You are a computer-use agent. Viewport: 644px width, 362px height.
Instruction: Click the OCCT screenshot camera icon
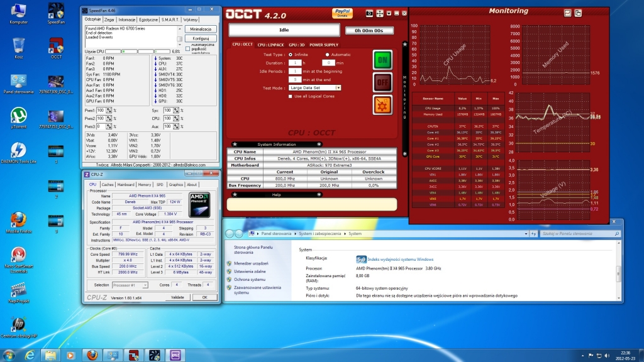coord(370,13)
